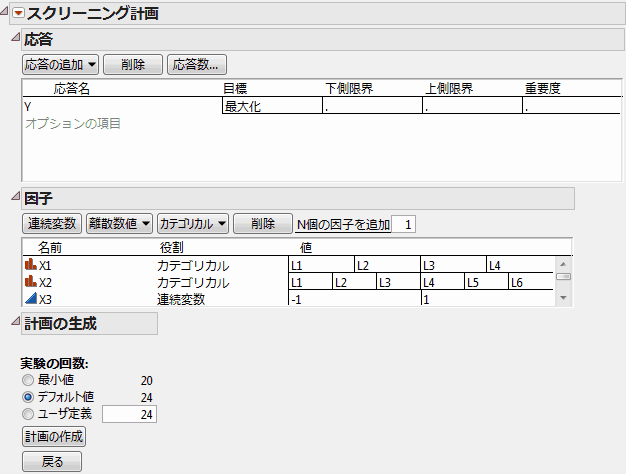Click the カテゴリカル role of X1
This screenshot has width=626, height=474.
(x=193, y=266)
